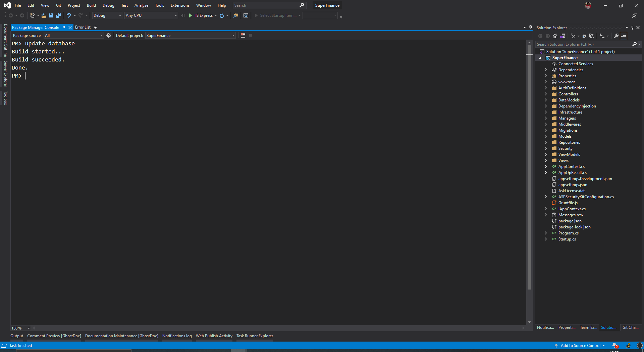Open Package Manager settings gear
644x352 pixels.
point(109,35)
